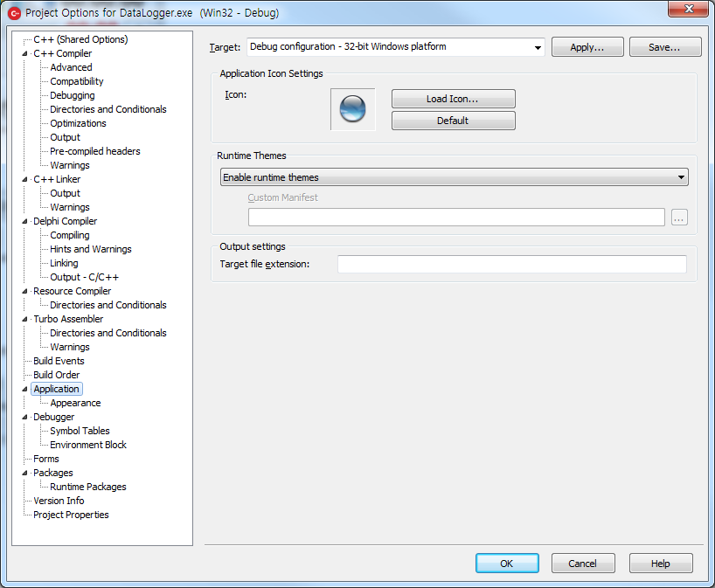Click the C++Builder icon in title bar

point(14,12)
